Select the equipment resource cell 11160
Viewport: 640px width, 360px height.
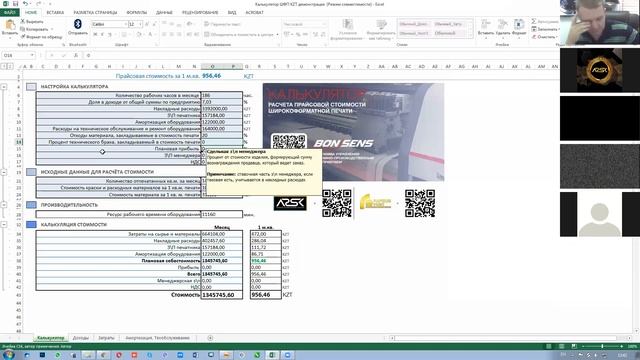[x=222, y=214]
